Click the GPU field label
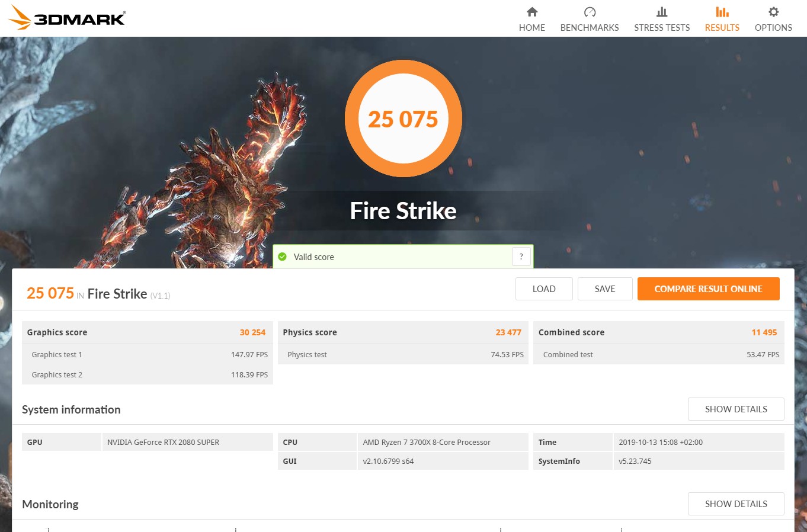The width and height of the screenshot is (807, 532). (x=34, y=443)
